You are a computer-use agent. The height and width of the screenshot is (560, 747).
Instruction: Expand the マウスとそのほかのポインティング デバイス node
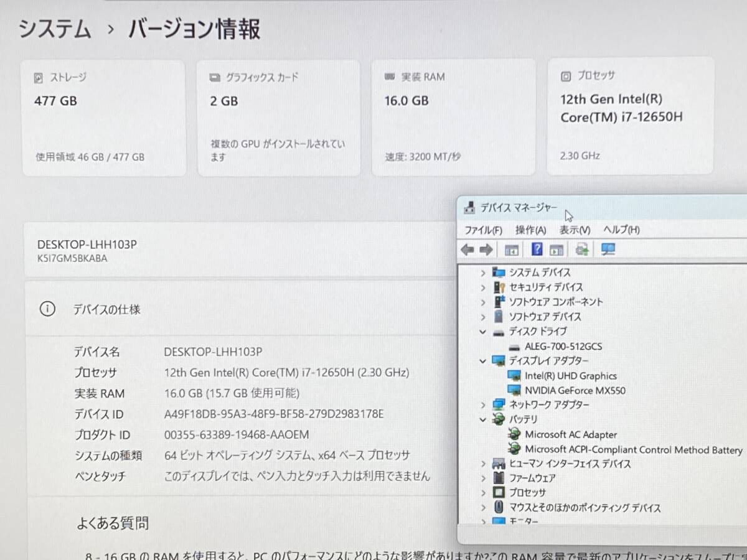[x=482, y=508]
